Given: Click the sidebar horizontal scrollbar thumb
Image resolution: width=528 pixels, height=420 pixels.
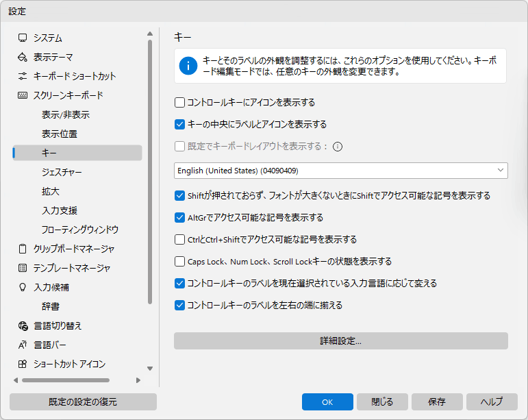Looking at the screenshot, I should coord(66,380).
